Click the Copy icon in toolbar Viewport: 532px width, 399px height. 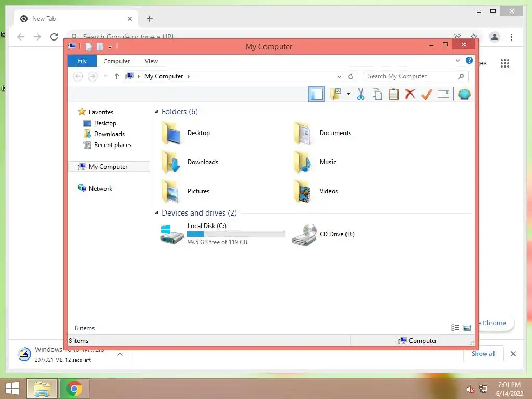(377, 94)
